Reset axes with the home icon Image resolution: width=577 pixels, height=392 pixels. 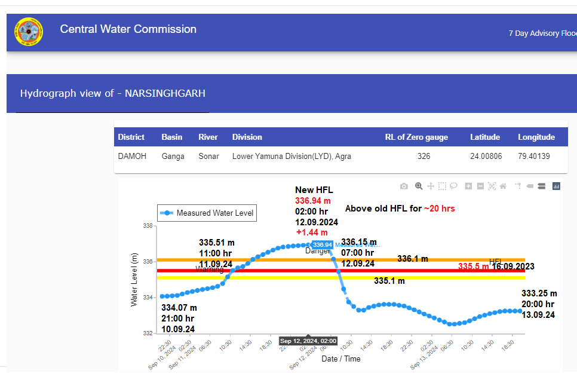(x=503, y=186)
